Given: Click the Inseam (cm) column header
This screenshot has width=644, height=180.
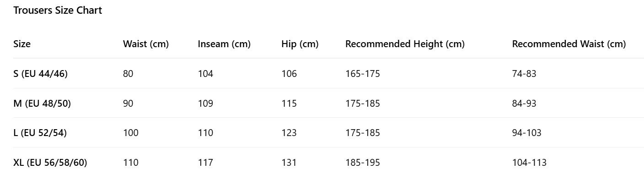Looking at the screenshot, I should pyautogui.click(x=224, y=44).
